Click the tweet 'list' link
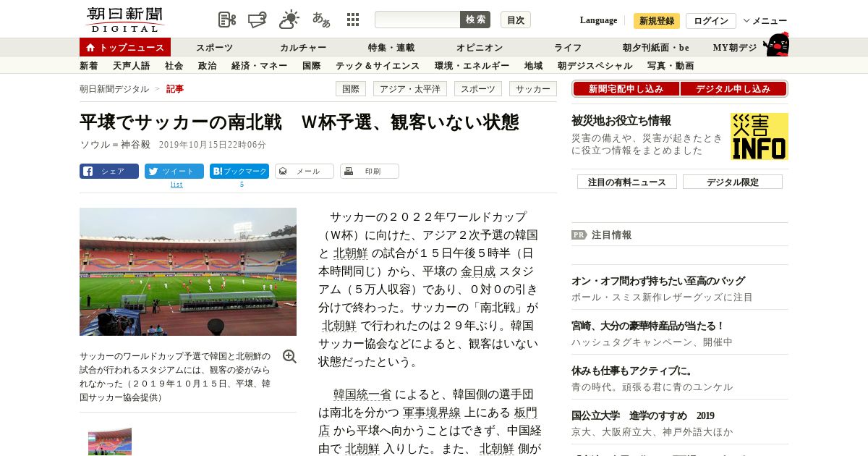 [x=176, y=185]
